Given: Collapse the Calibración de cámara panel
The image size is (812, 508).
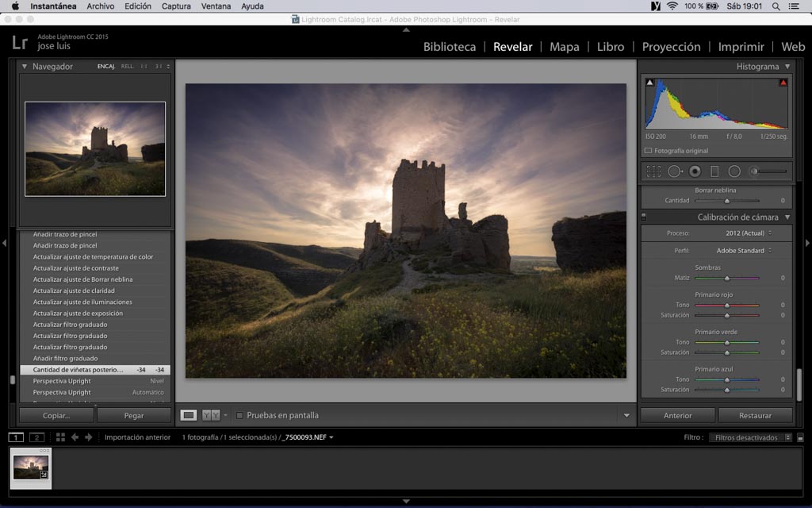Looking at the screenshot, I should point(787,217).
